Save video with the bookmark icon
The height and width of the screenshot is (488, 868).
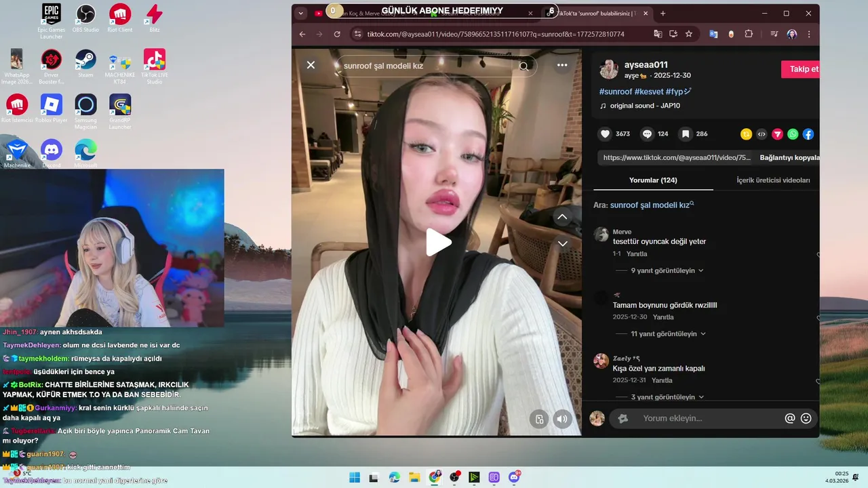[686, 134]
